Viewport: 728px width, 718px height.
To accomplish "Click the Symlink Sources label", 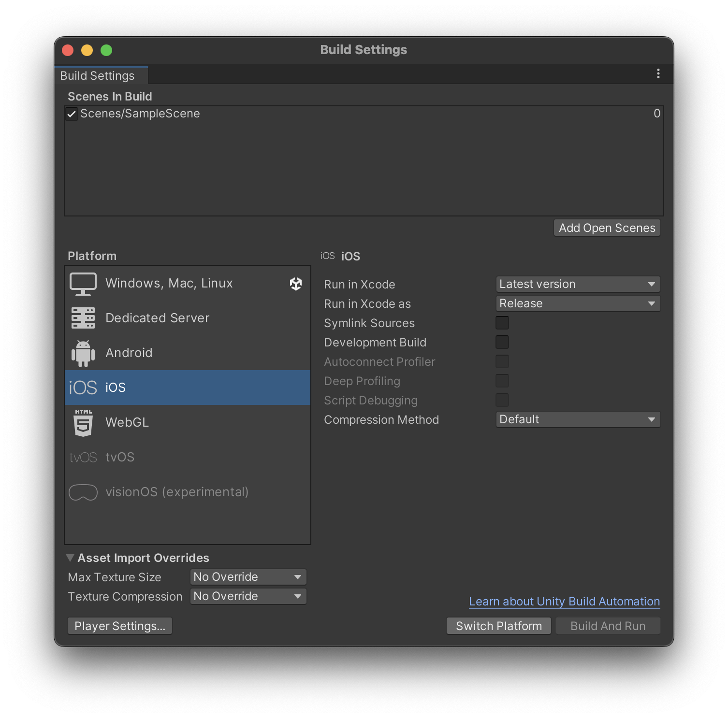I will coord(369,323).
